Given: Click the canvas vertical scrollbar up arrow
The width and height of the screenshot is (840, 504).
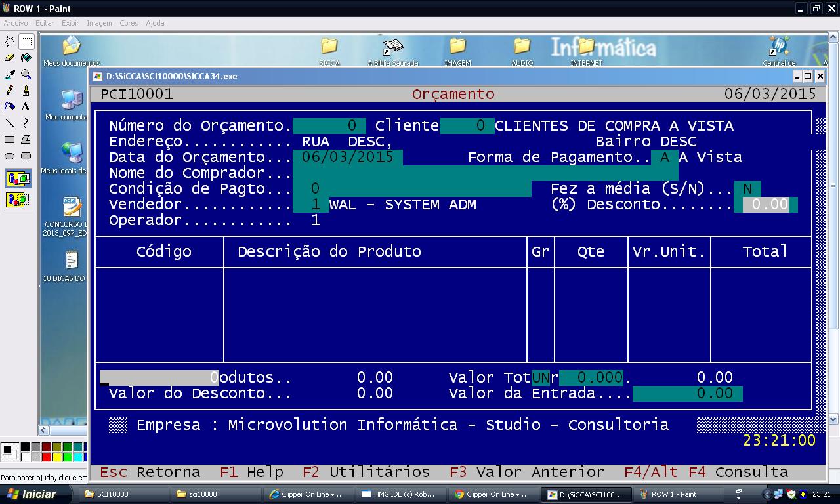Looking at the screenshot, I should point(834,38).
